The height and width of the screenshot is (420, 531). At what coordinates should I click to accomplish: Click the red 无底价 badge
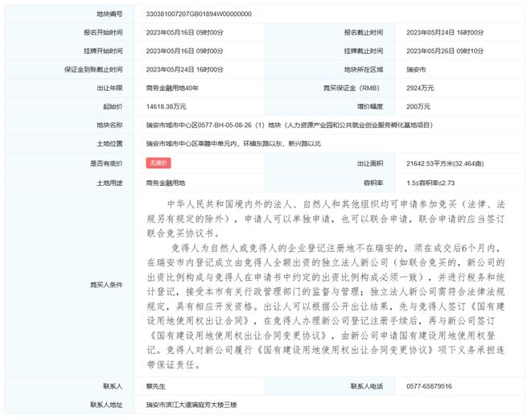click(158, 163)
